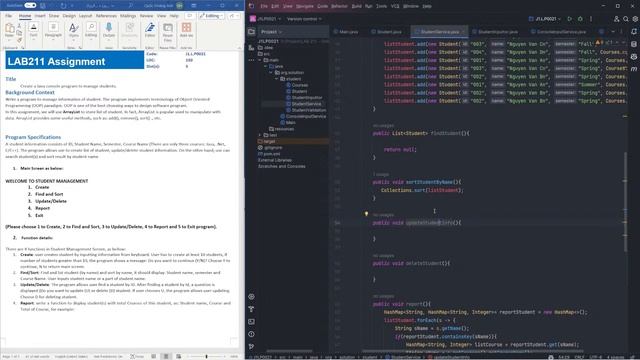
Task: Open the Edit menu in IntelliJ
Action: (275, 6)
